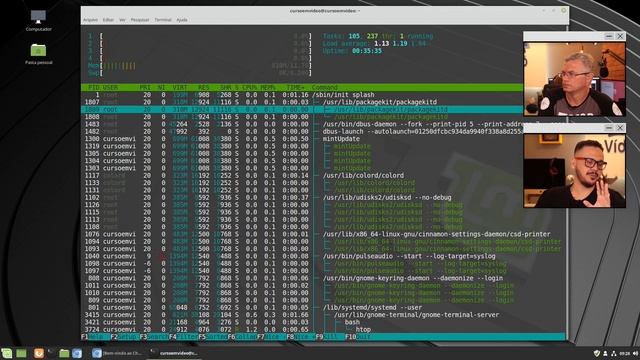The width and height of the screenshot is (640, 360).
Task: Open the Arquivo menu
Action: point(91,20)
